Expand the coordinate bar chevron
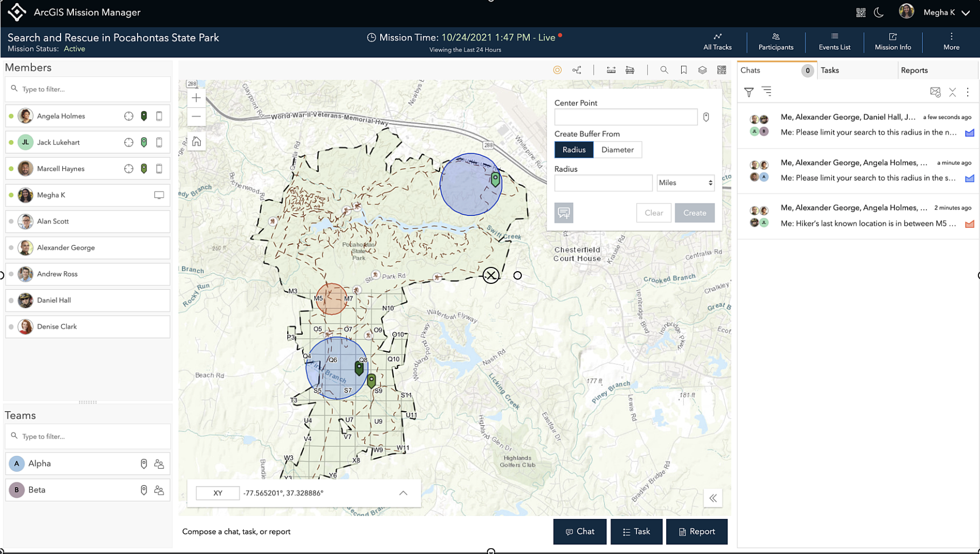This screenshot has height=554, width=980. tap(403, 493)
